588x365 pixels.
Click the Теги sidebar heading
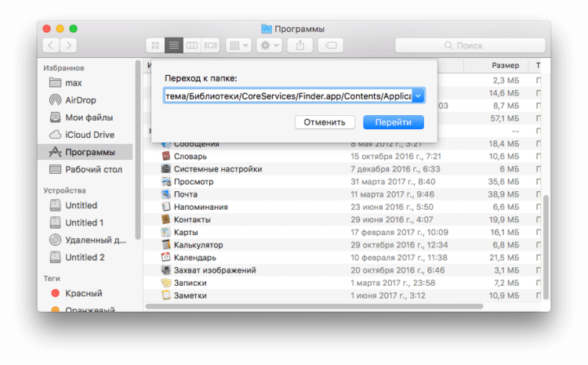click(x=52, y=278)
